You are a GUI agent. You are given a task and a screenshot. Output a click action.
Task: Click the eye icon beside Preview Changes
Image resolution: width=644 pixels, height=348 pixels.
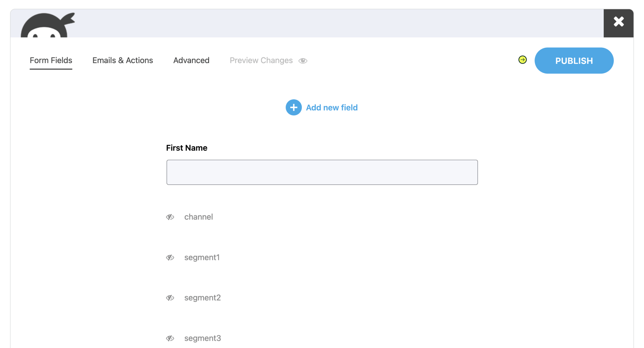pyautogui.click(x=303, y=61)
